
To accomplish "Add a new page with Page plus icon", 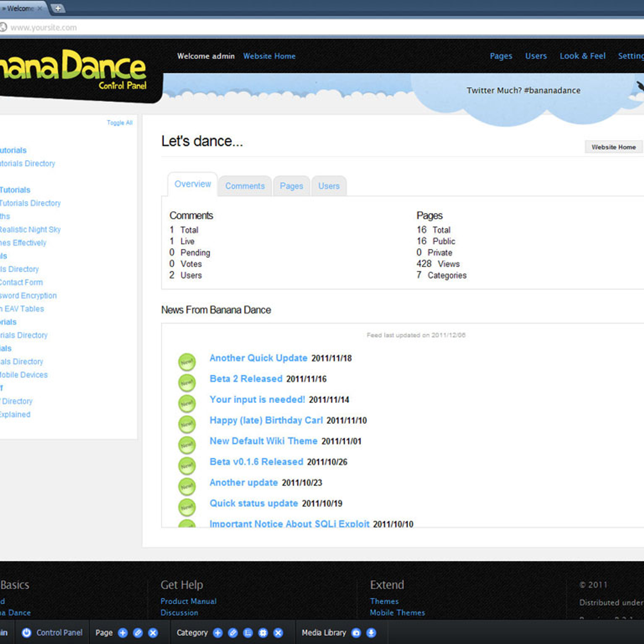I will [123, 633].
